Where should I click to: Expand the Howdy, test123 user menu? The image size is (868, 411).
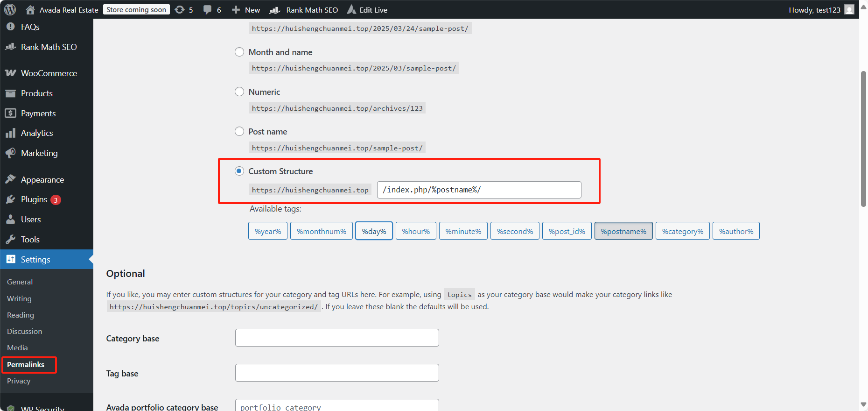[x=820, y=10]
